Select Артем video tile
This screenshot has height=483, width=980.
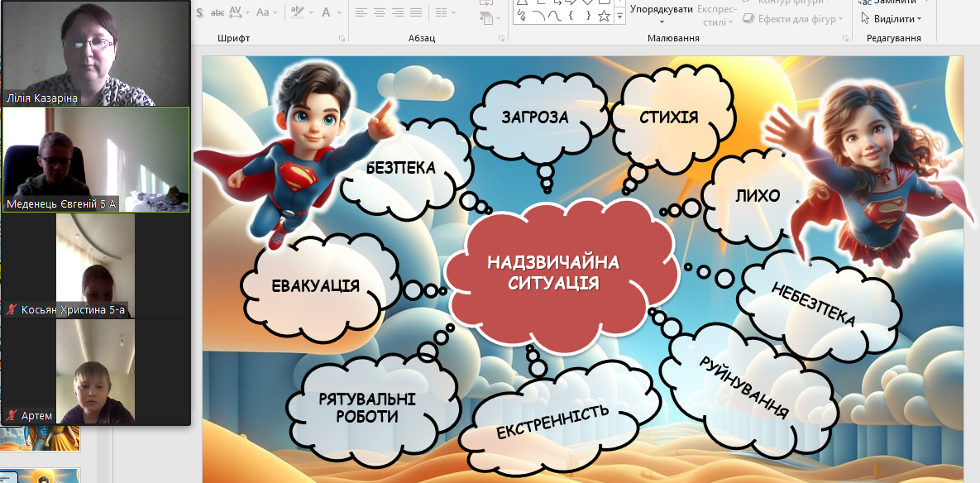[x=96, y=372]
